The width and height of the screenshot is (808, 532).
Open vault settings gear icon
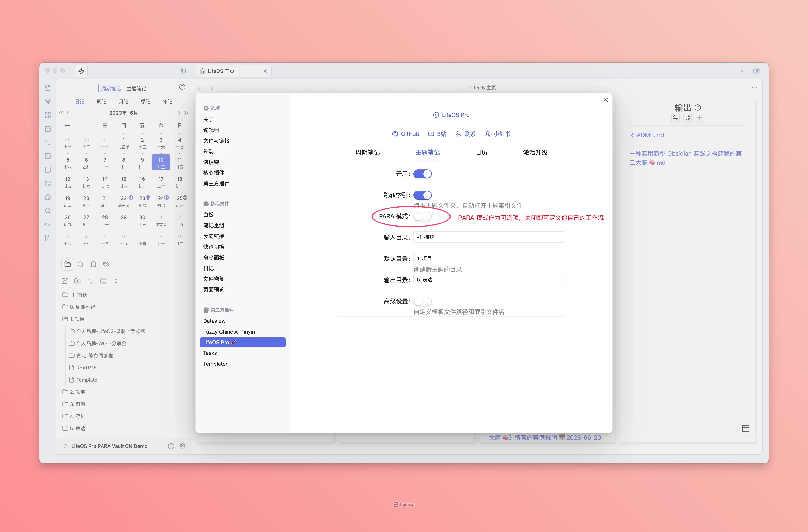click(182, 446)
